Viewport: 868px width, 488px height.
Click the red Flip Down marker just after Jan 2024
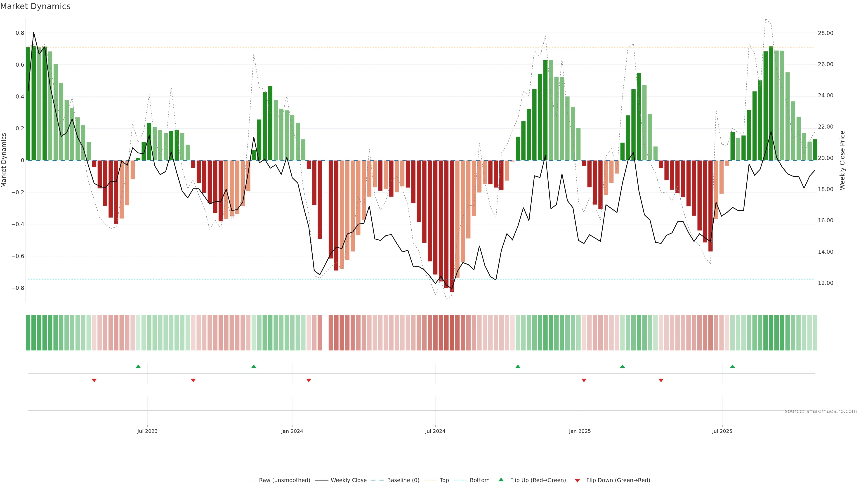(x=309, y=380)
